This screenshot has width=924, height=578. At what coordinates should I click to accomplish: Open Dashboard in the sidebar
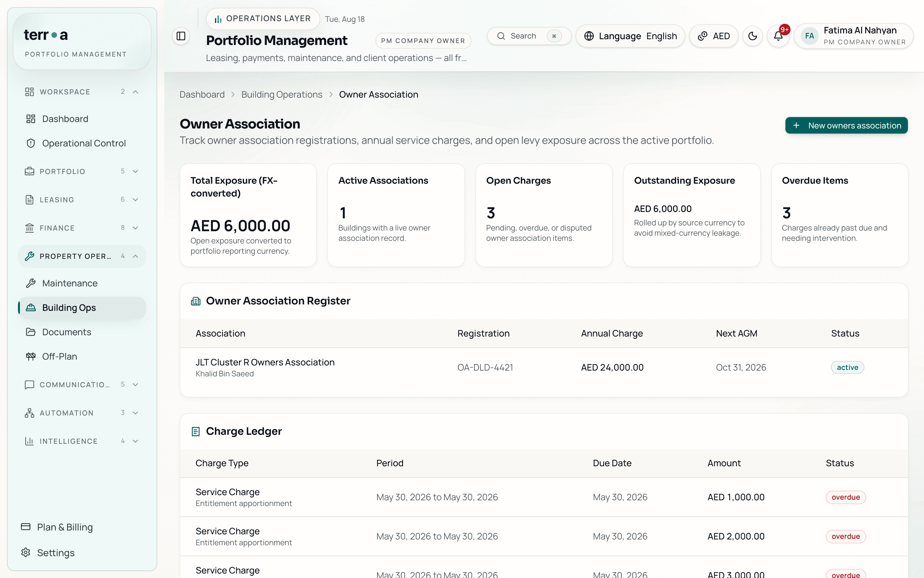point(82,119)
